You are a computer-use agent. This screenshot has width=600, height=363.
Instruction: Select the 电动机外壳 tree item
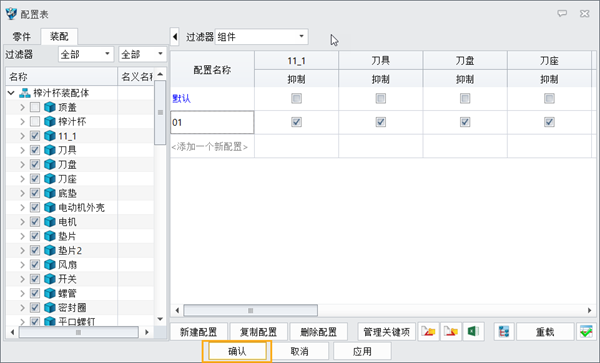(x=81, y=208)
